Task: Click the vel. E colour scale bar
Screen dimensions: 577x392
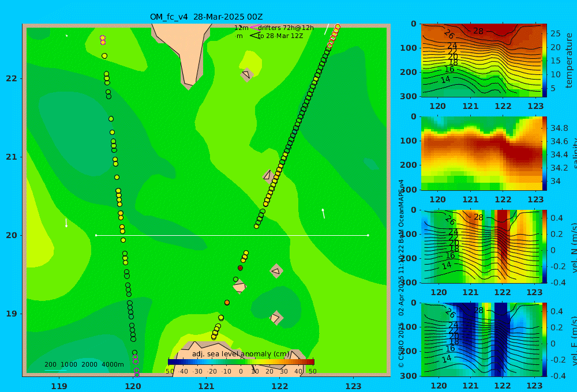Action: [x=545, y=340]
